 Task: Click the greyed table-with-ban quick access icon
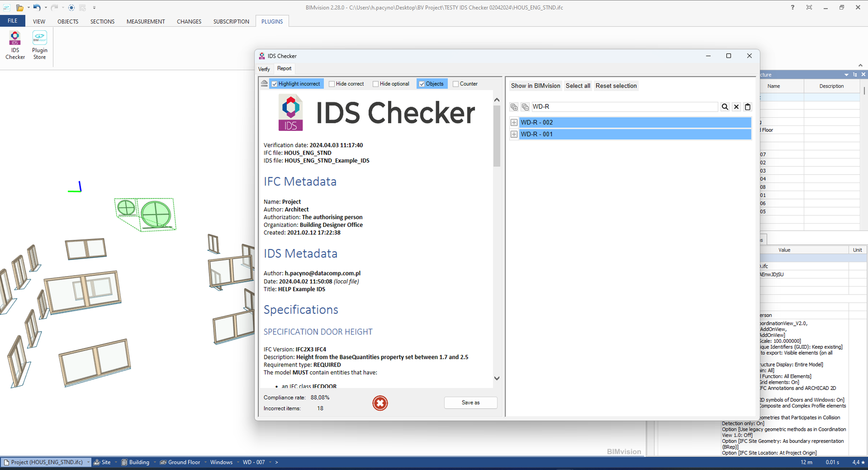tap(83, 7)
